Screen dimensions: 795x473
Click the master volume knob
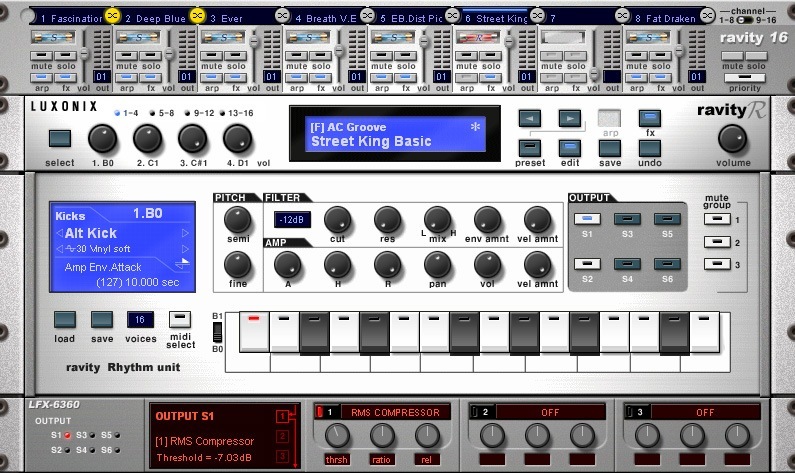(732, 138)
